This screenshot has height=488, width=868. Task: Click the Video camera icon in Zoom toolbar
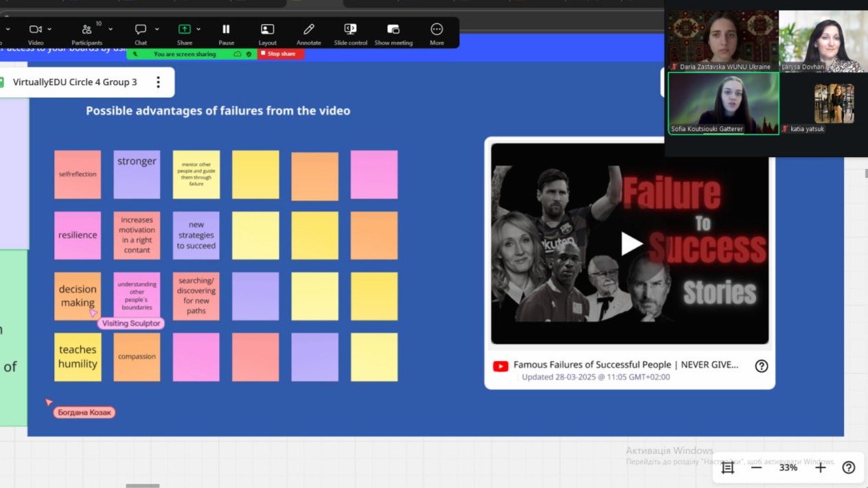(34, 29)
